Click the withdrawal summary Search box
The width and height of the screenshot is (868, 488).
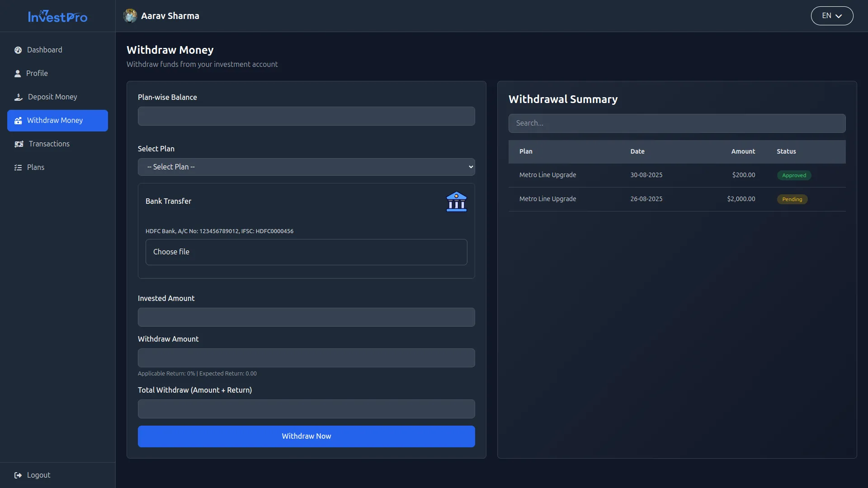click(x=676, y=123)
